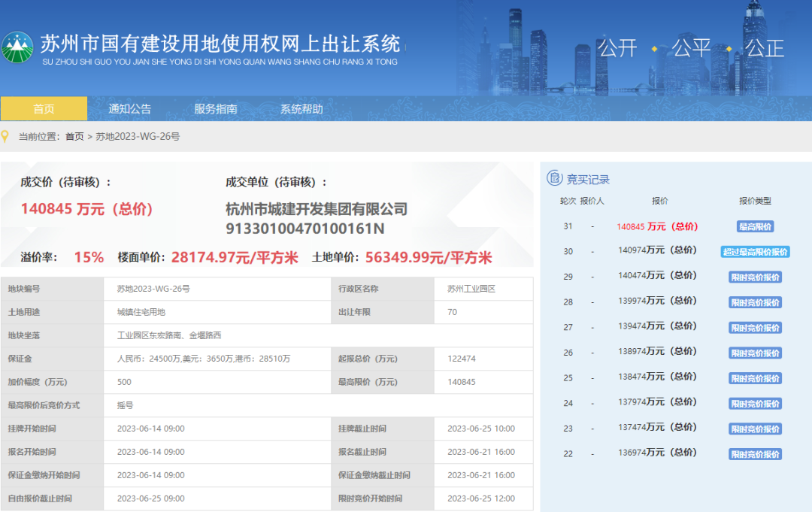Click the 139974万元 bid in round 28
The width and height of the screenshot is (812, 512).
point(657,301)
